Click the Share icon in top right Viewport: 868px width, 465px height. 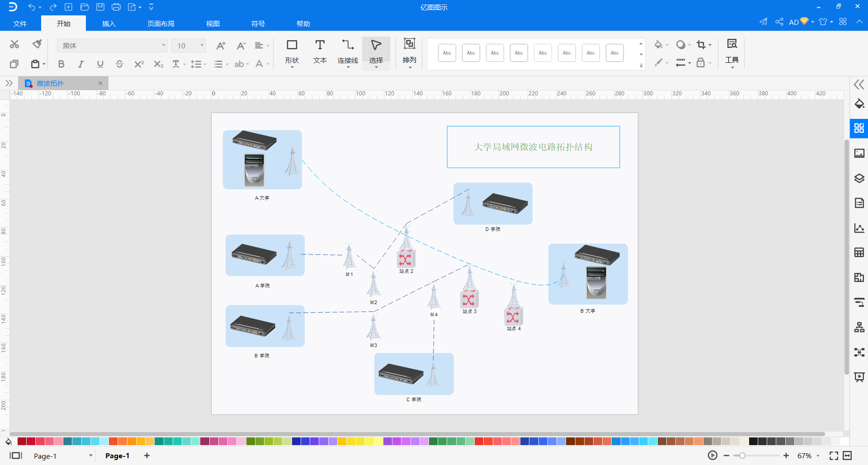(779, 22)
